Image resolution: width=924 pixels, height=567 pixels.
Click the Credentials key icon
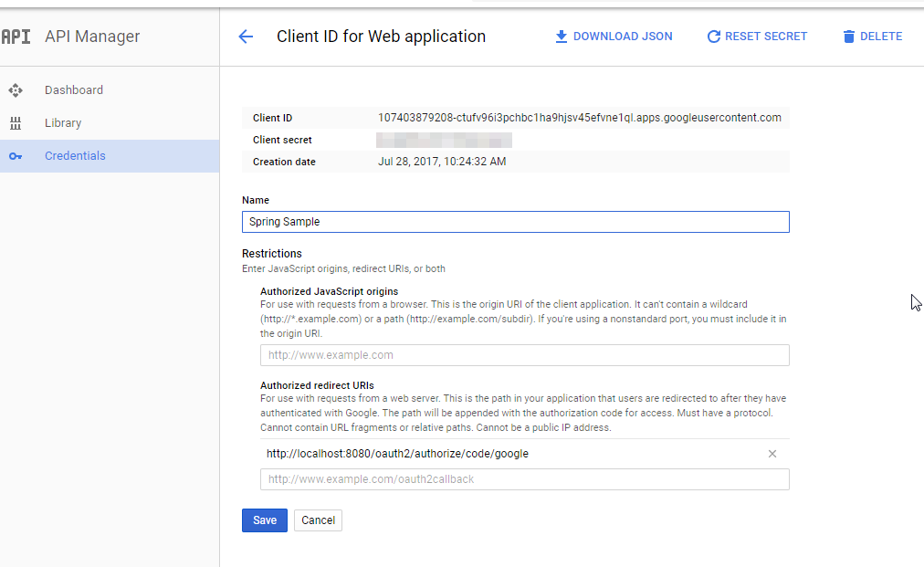tap(16, 155)
